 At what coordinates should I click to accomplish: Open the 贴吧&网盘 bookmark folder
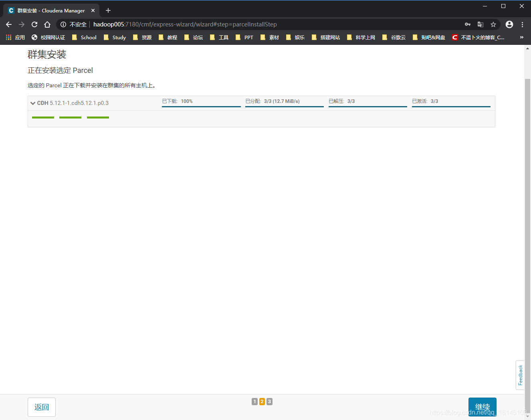(x=429, y=37)
